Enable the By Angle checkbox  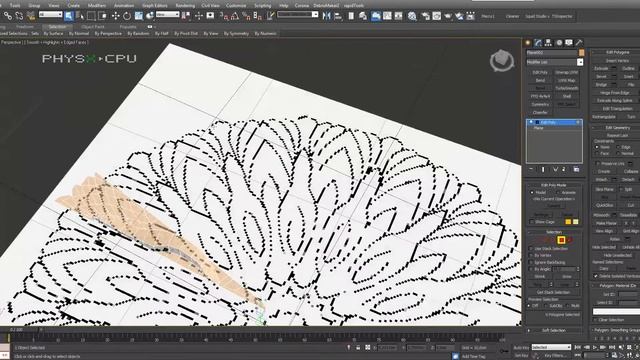point(531,269)
